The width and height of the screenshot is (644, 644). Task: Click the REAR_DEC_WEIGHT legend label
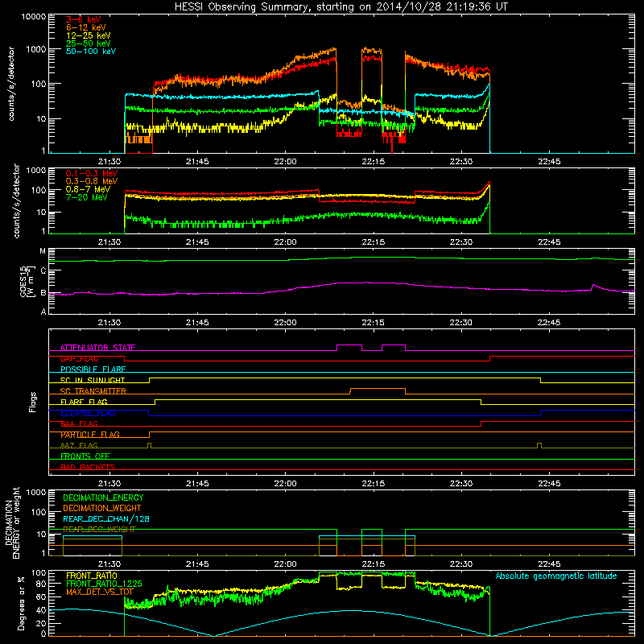click(x=99, y=530)
